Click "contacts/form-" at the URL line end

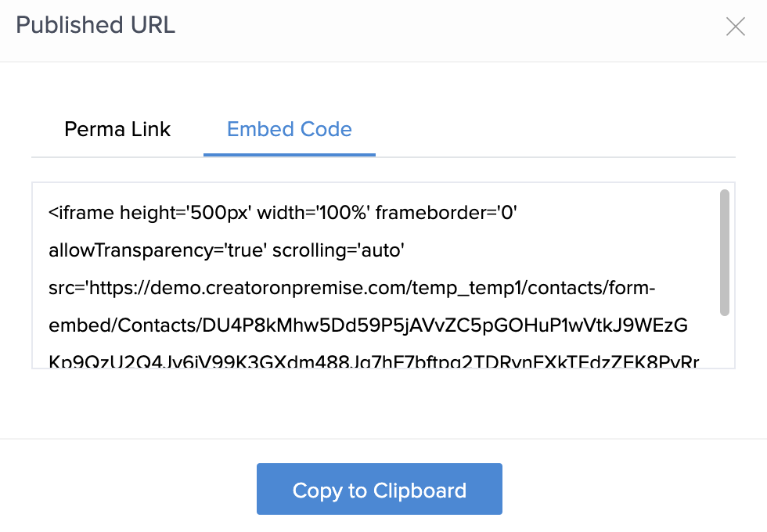592,289
